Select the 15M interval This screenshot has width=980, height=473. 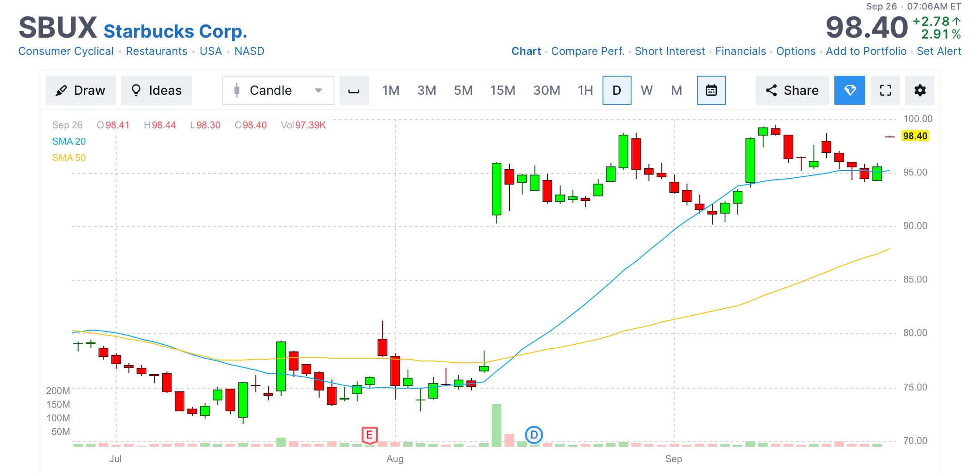pyautogui.click(x=502, y=90)
